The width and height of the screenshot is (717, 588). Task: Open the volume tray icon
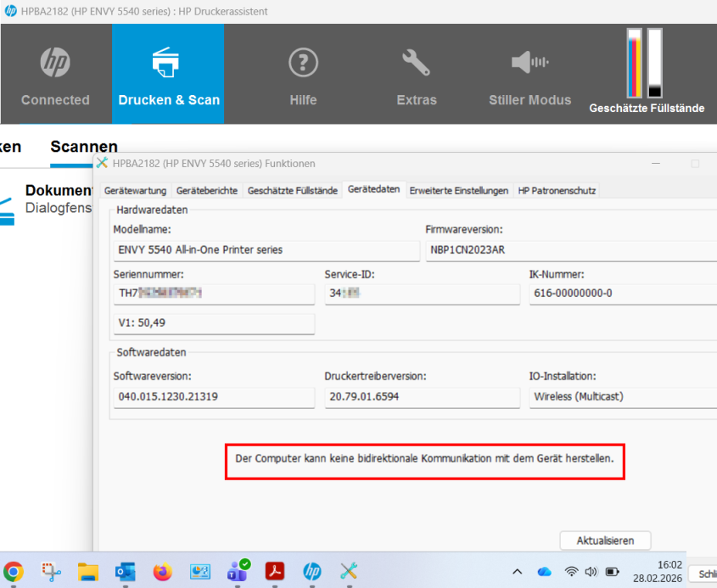(x=591, y=572)
